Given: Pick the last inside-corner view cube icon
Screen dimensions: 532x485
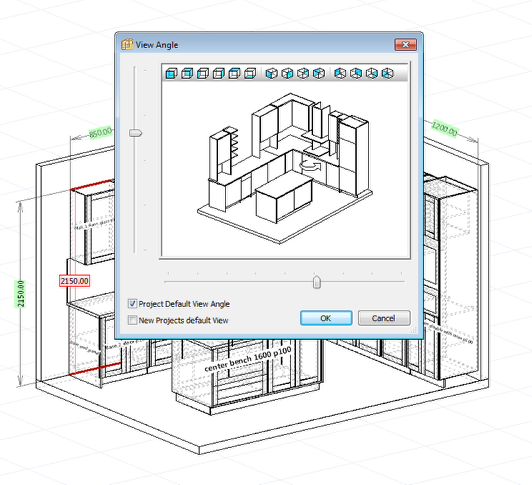Looking at the screenshot, I should coord(387,73).
